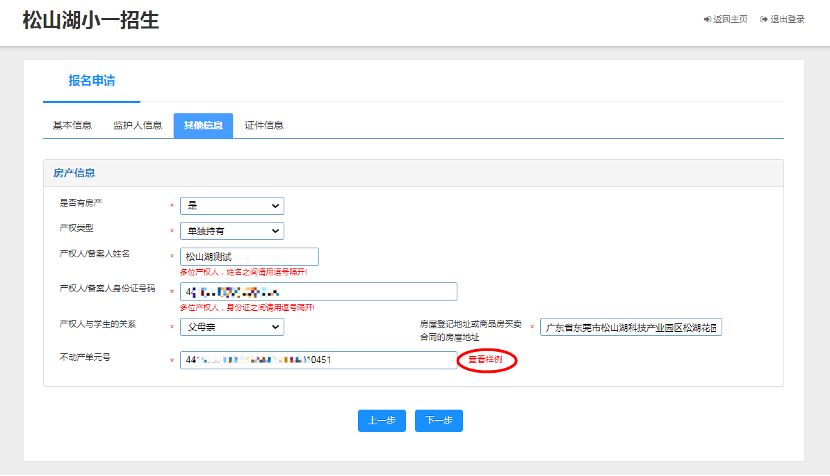Click the 房屋地址 text field
Screen dimensions: 830x476
tap(630, 328)
